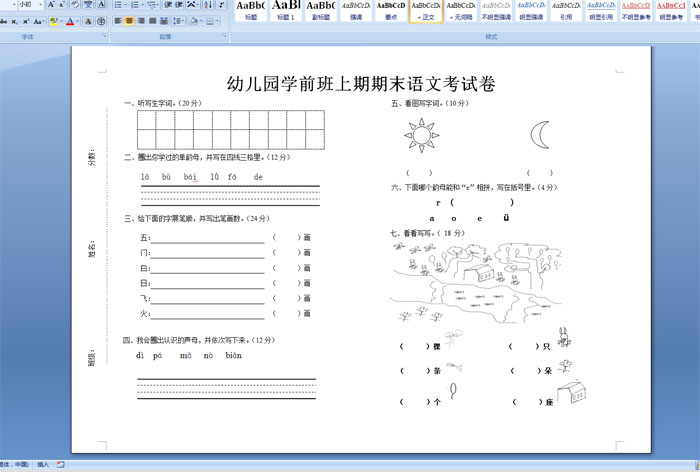Apply Distributed alignment
This screenshot has width=700, height=472.
click(x=164, y=21)
